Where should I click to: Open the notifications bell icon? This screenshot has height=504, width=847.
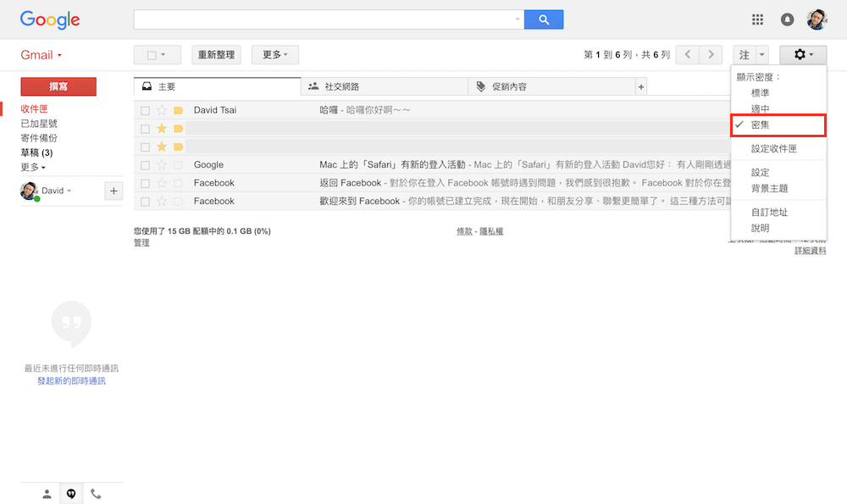(x=788, y=19)
